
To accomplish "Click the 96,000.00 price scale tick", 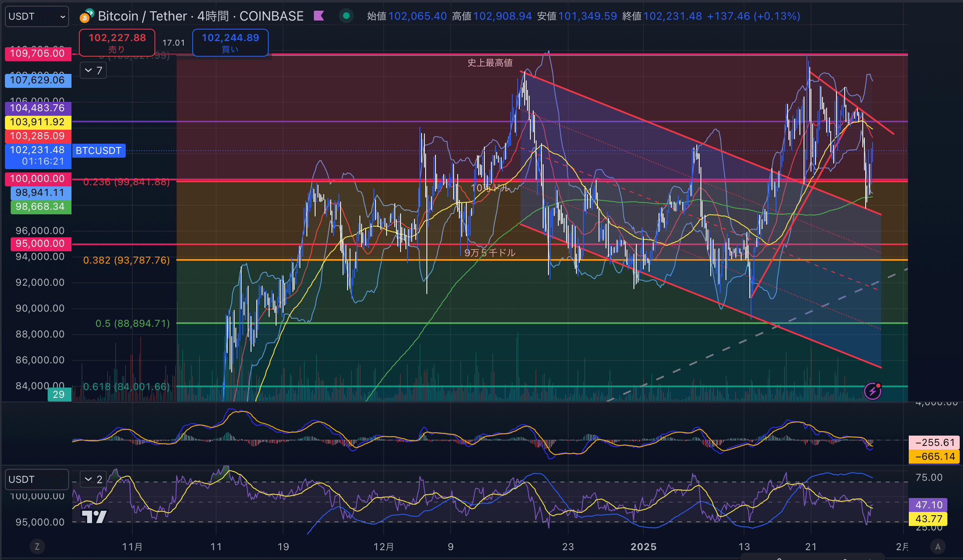I will (40, 231).
